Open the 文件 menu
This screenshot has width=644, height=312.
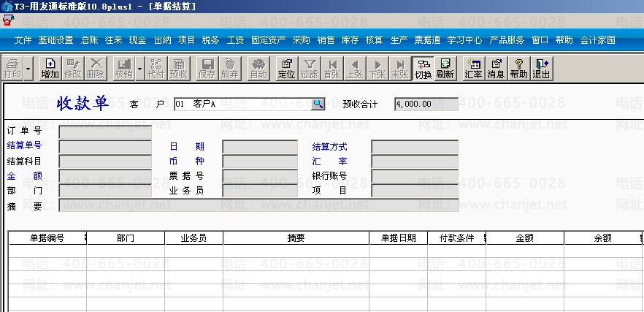pyautogui.click(x=23, y=40)
